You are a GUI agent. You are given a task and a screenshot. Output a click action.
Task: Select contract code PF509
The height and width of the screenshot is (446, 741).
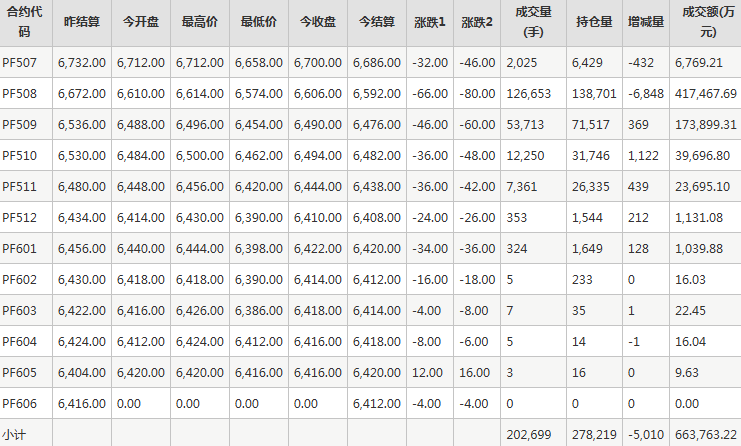(x=19, y=124)
